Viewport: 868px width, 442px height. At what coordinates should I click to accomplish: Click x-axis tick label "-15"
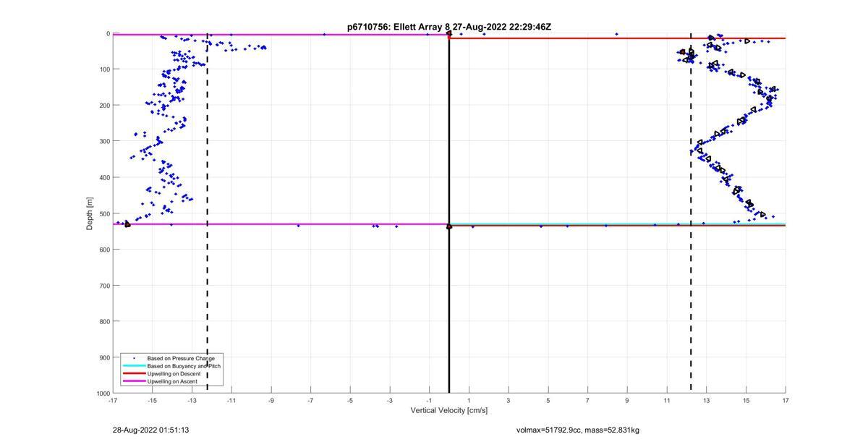click(x=152, y=400)
